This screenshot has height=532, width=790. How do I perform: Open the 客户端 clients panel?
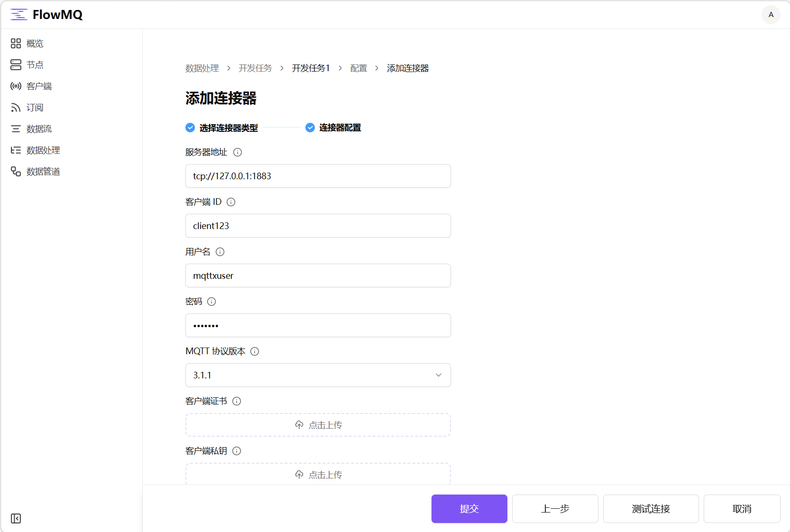pyautogui.click(x=38, y=86)
